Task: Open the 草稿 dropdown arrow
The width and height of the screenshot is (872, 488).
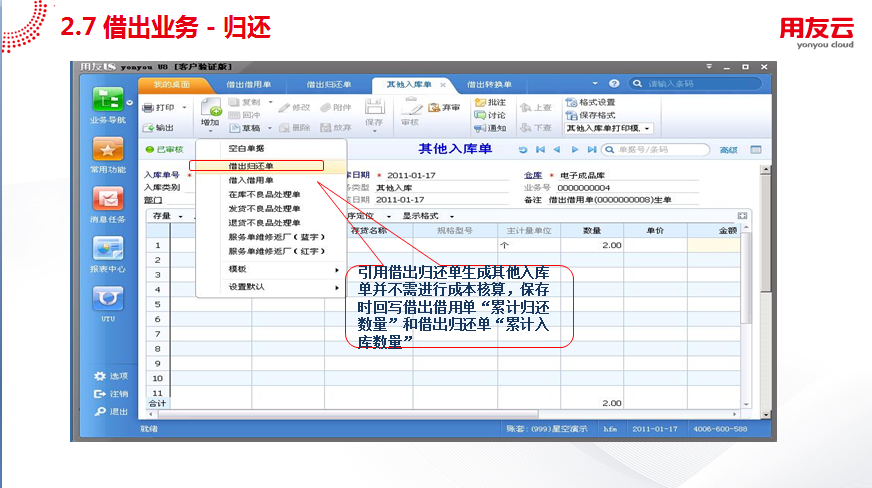Action: point(270,128)
